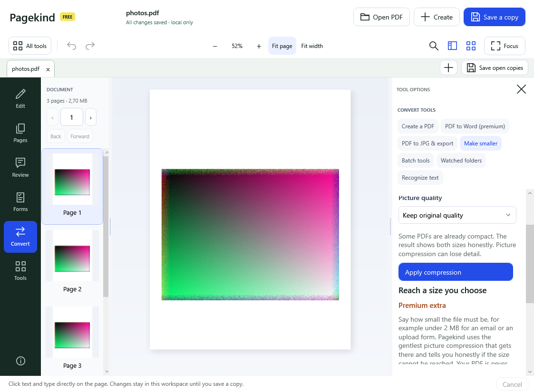
Task: Open the Picture quality dropdown
Action: (457, 215)
